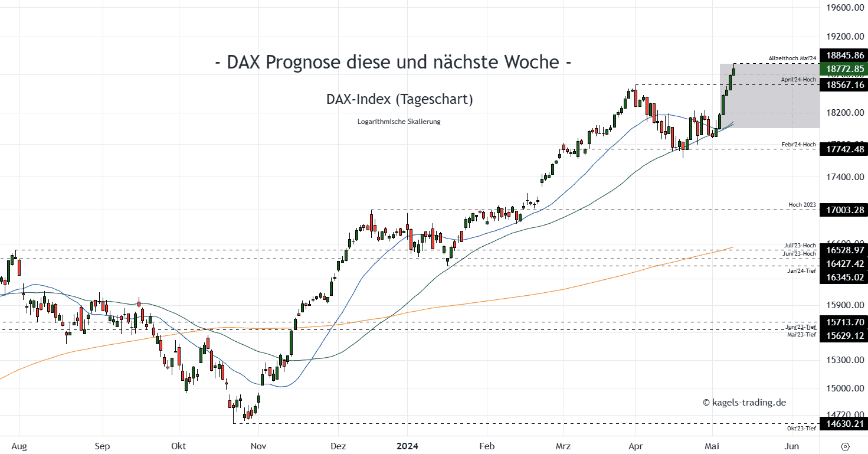Click the Dez label on time axis

click(338, 446)
